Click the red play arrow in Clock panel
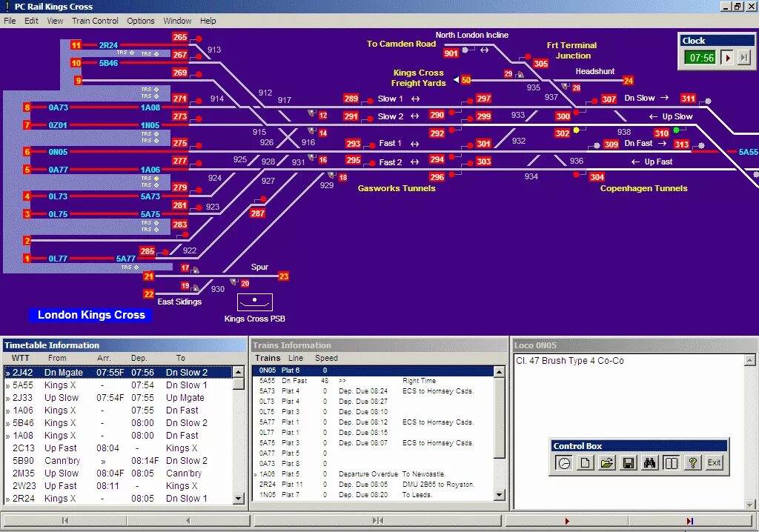Image resolution: width=759 pixels, height=532 pixels. [727, 58]
